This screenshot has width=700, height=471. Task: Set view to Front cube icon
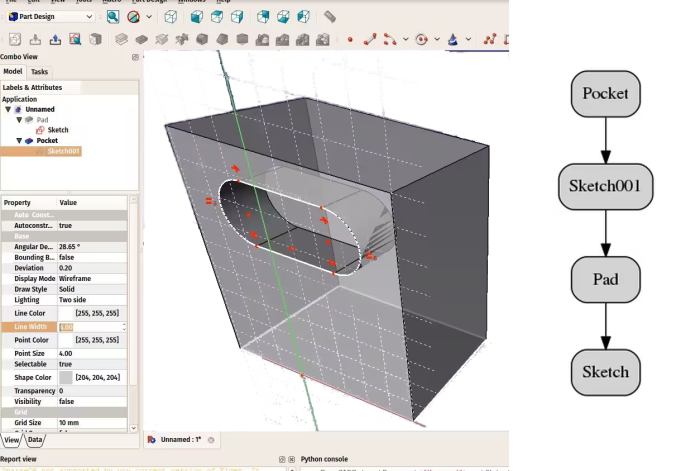tap(196, 17)
